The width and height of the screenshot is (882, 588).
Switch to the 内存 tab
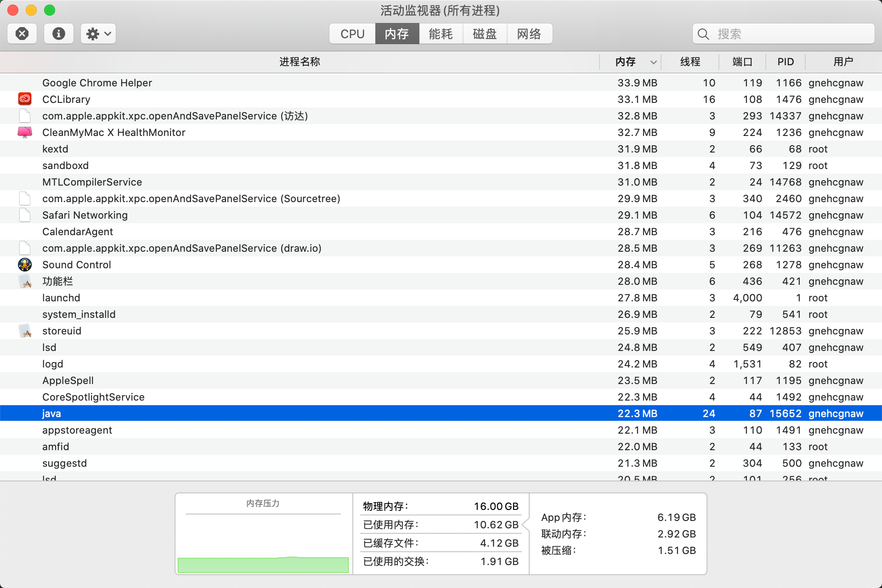point(397,34)
